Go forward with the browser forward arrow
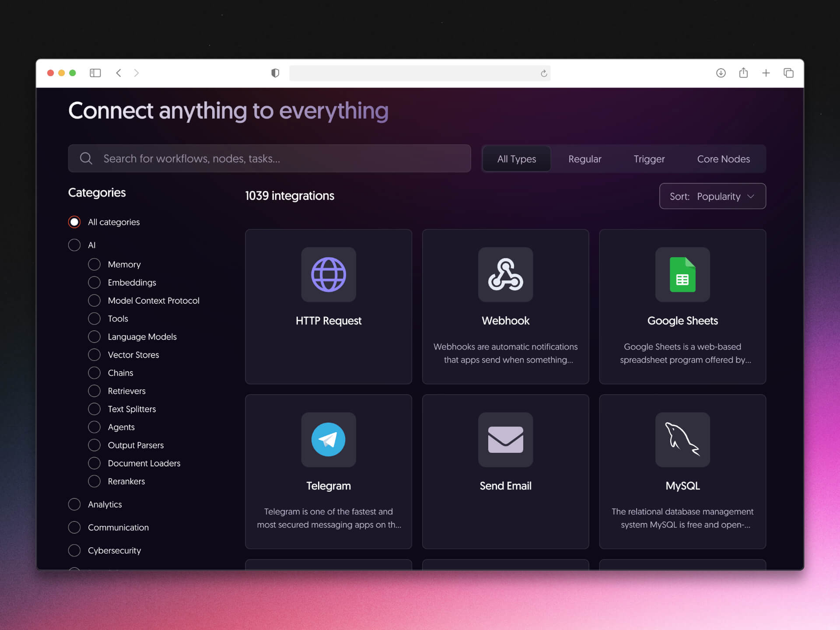Viewport: 840px width, 630px height. click(136, 73)
